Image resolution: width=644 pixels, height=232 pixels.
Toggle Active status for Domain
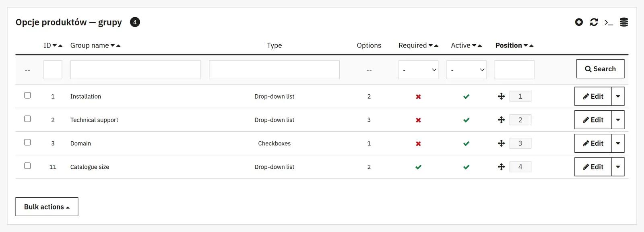[466, 143]
